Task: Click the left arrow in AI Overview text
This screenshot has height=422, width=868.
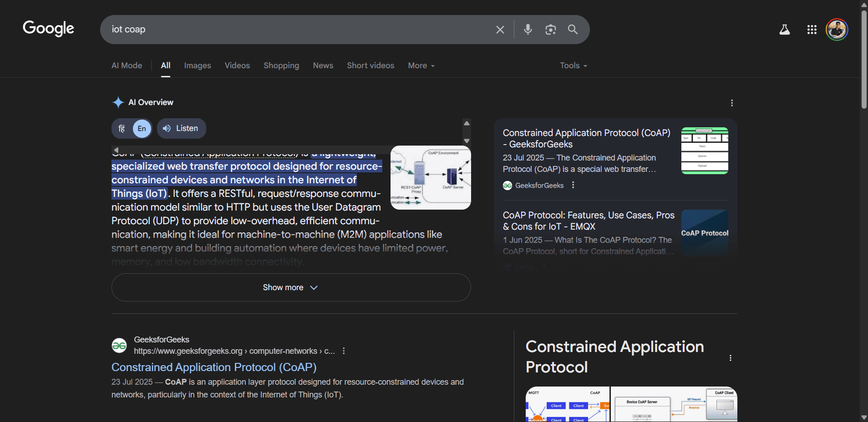Action: [116, 150]
